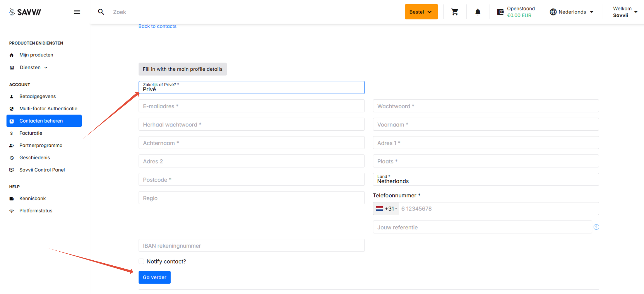Screen dimensions: 644x294
Task: Open the +31 country code dropdown
Action: 387,209
